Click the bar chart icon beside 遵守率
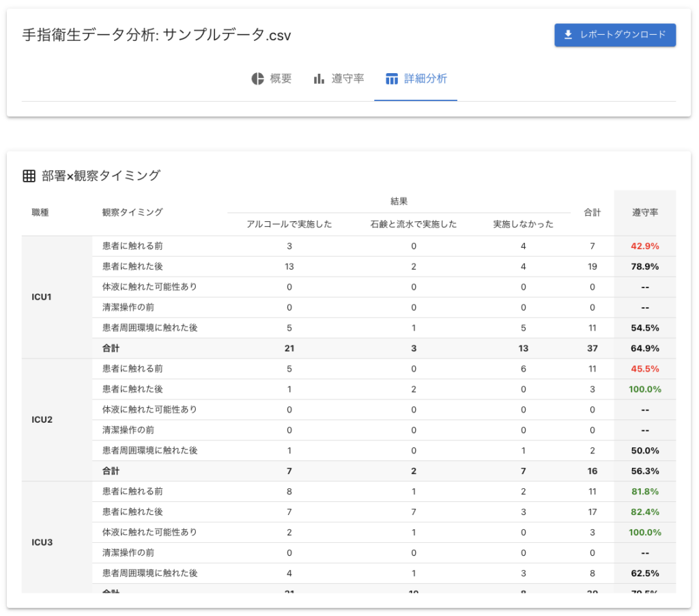 (x=319, y=79)
